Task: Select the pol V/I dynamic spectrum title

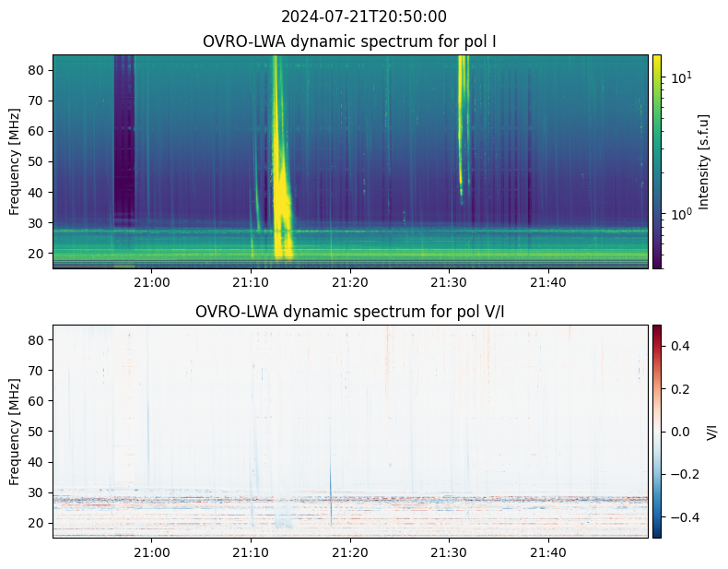Action: (350, 312)
